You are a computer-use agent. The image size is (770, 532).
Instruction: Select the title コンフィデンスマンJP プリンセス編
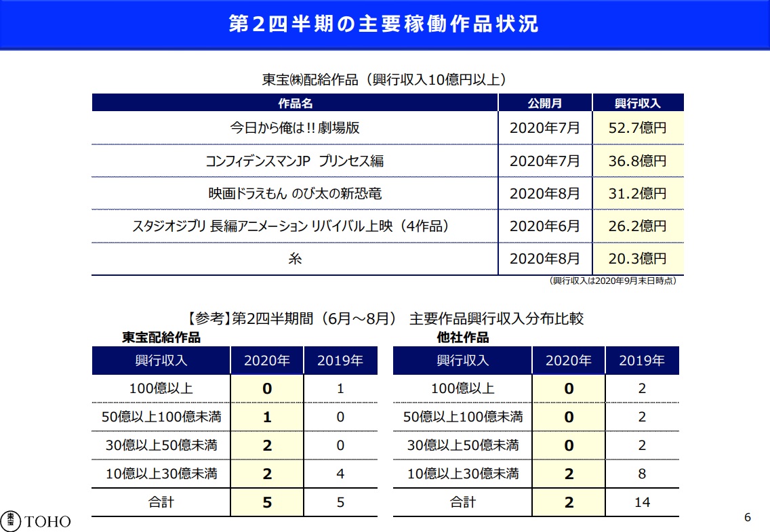tap(295, 161)
